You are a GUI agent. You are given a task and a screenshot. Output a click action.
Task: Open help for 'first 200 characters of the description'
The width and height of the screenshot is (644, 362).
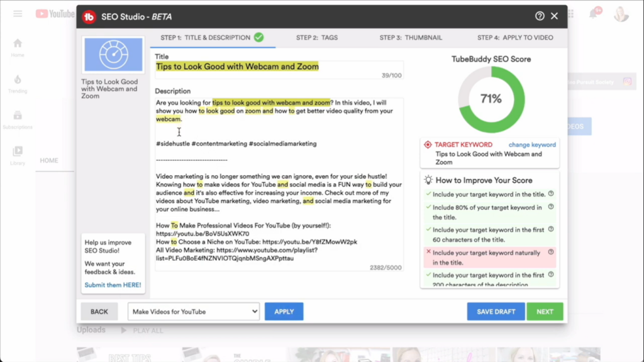click(x=551, y=274)
